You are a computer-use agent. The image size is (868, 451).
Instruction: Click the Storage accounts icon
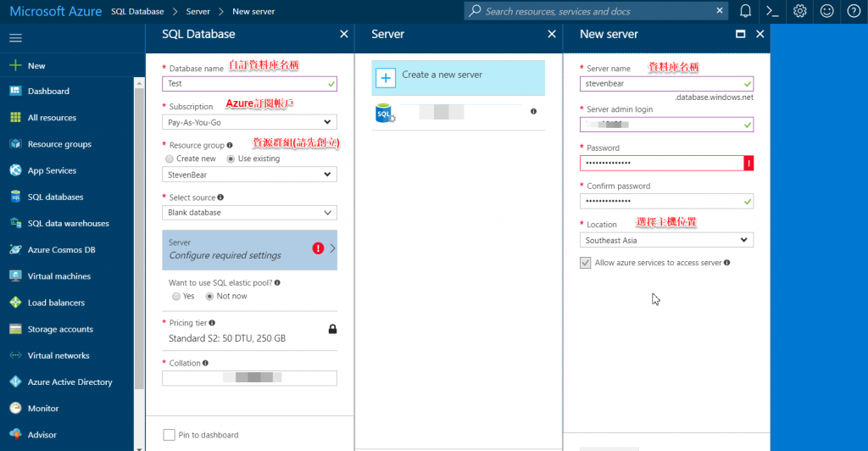click(15, 329)
